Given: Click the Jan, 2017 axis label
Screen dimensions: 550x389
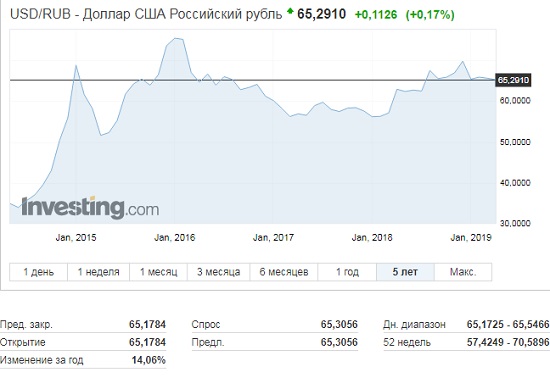Looking at the screenshot, I should click(273, 237).
